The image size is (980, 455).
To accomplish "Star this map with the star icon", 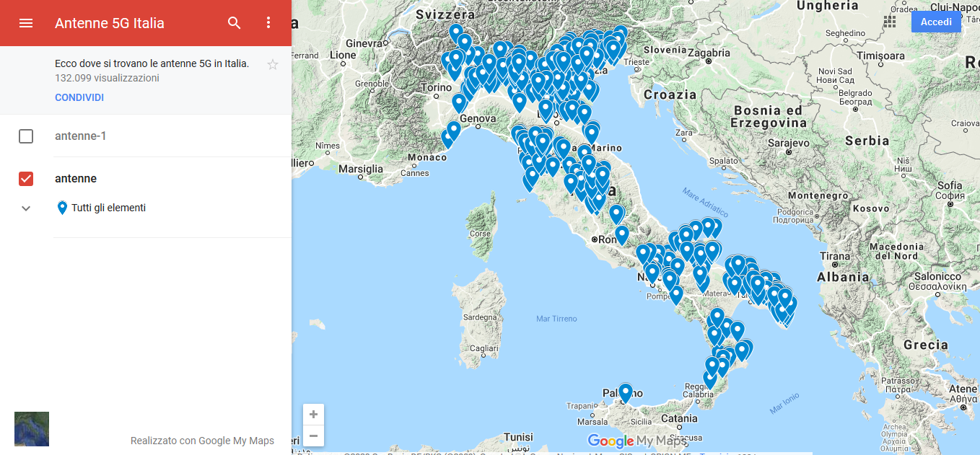I will (273, 65).
